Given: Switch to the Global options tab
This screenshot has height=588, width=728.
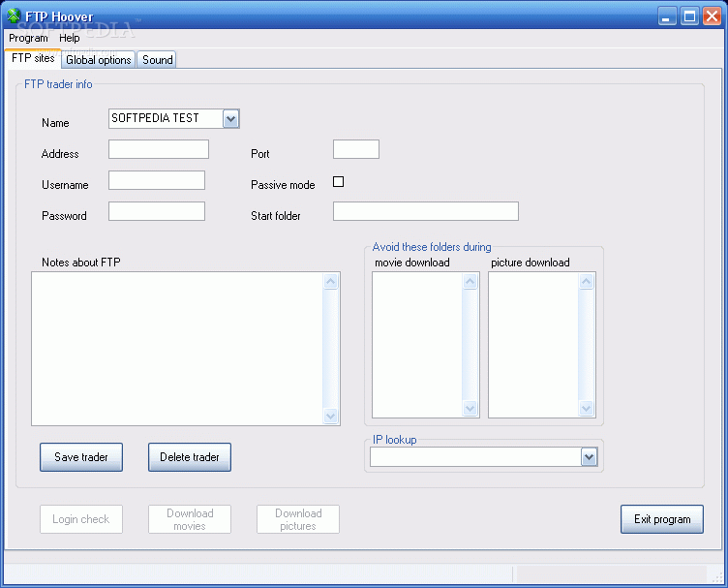Looking at the screenshot, I should tap(99, 60).
